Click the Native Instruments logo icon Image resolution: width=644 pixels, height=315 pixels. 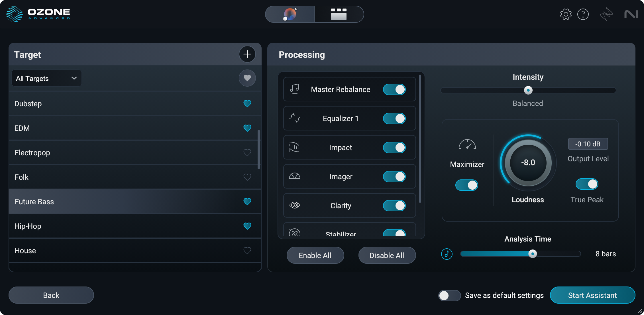pos(631,14)
